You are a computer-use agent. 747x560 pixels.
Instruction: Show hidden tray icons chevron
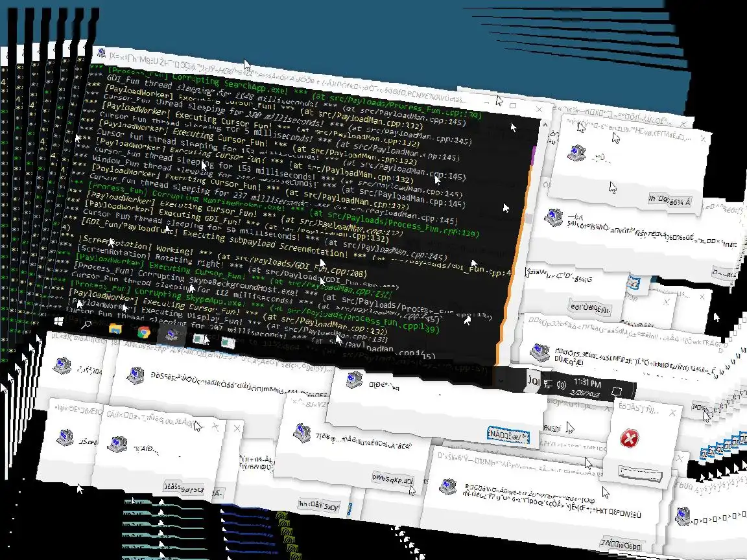click(501, 380)
